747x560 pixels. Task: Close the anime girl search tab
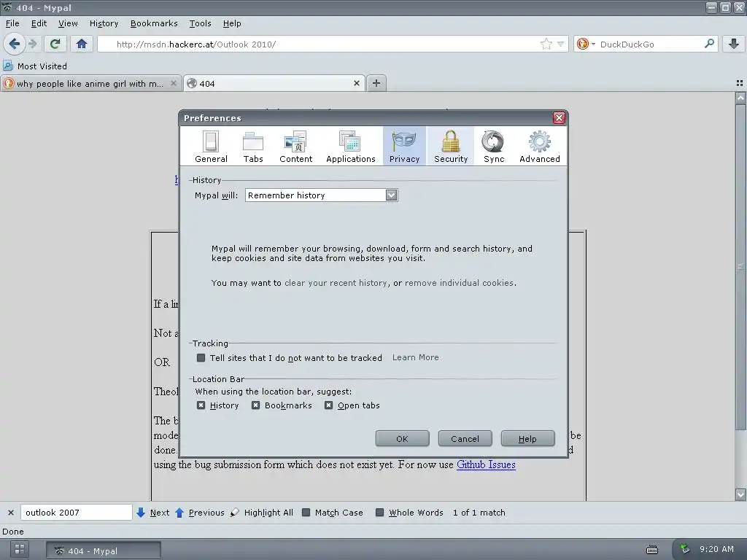pos(174,83)
